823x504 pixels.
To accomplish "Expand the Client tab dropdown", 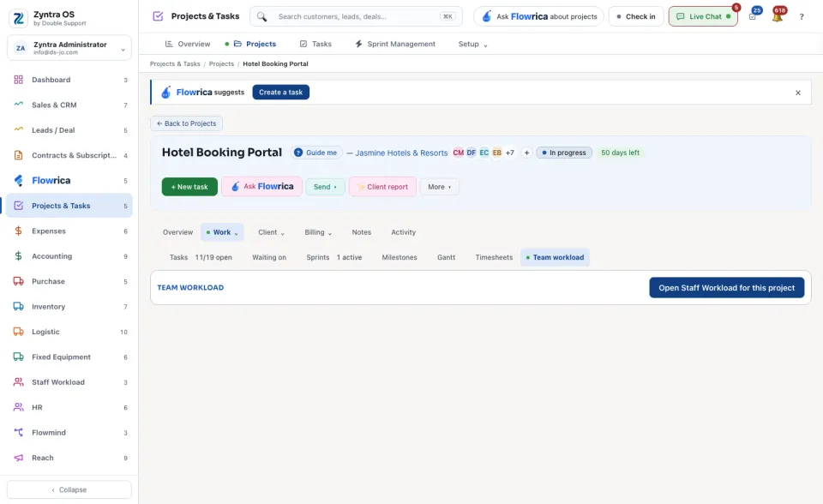I will point(271,232).
